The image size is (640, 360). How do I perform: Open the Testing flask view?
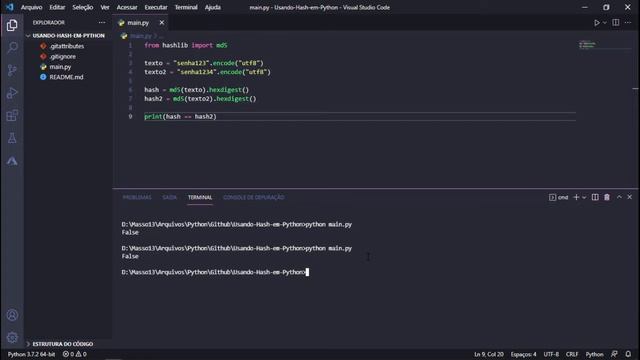[12, 138]
